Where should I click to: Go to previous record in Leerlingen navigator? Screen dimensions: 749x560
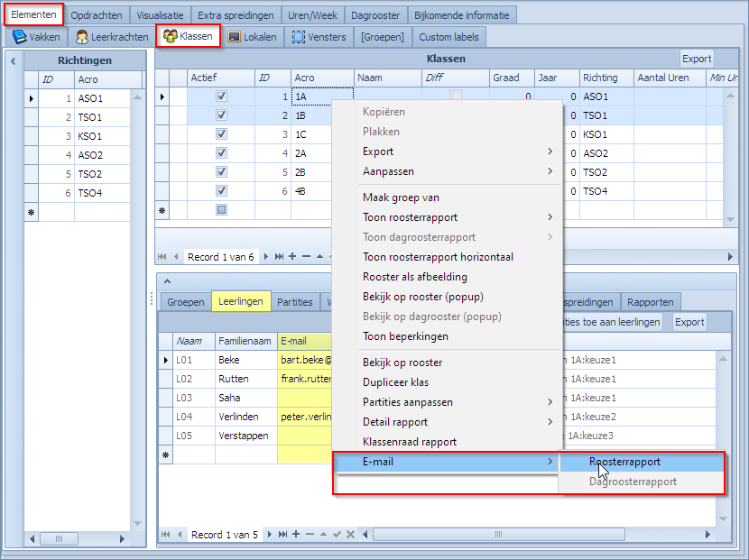tap(180, 534)
